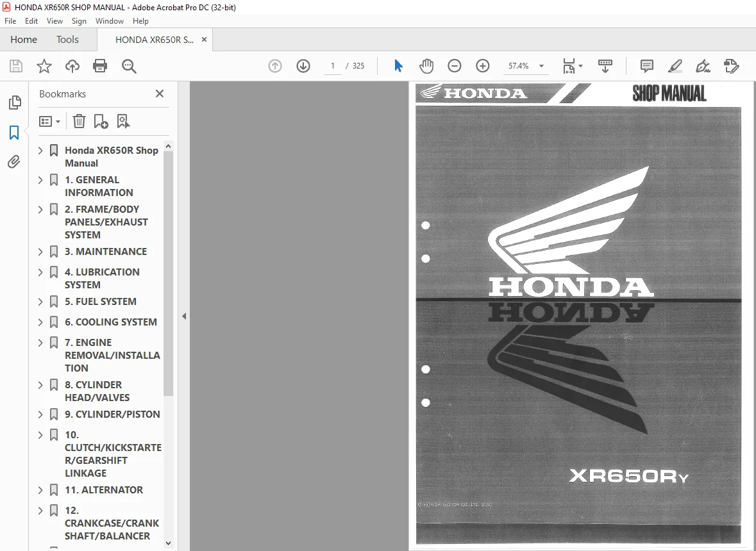Close the Bookmarks panel
The height and width of the screenshot is (551, 756).
pos(160,94)
